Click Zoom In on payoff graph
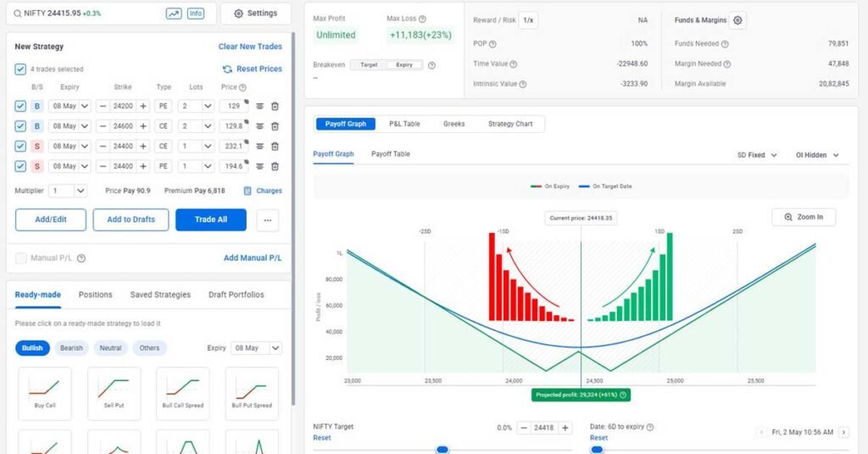 tap(804, 218)
